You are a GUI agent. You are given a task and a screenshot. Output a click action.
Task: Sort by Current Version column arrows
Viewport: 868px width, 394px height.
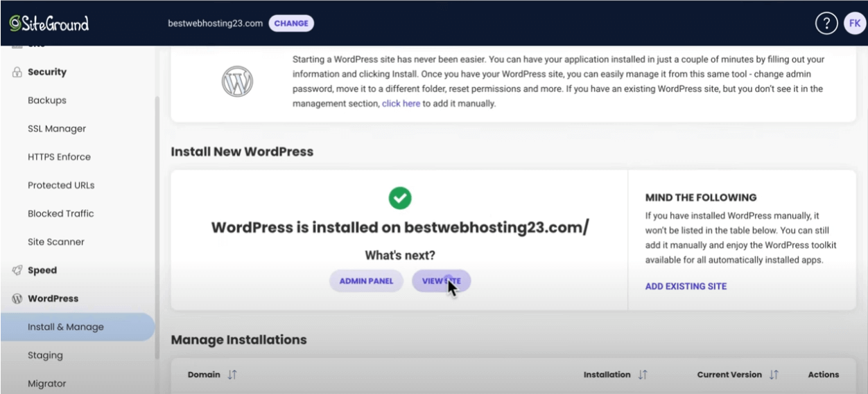(x=774, y=375)
